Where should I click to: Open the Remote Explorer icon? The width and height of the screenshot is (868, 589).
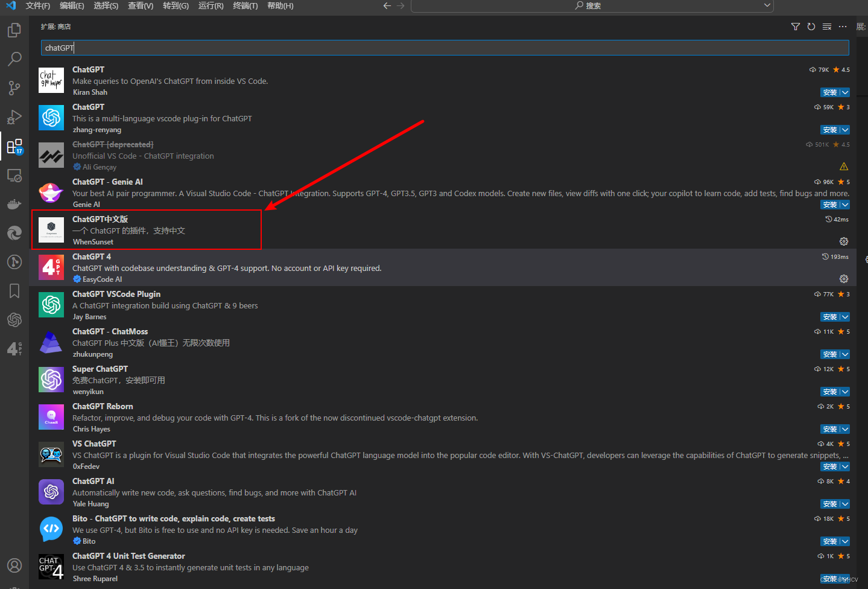(14, 175)
